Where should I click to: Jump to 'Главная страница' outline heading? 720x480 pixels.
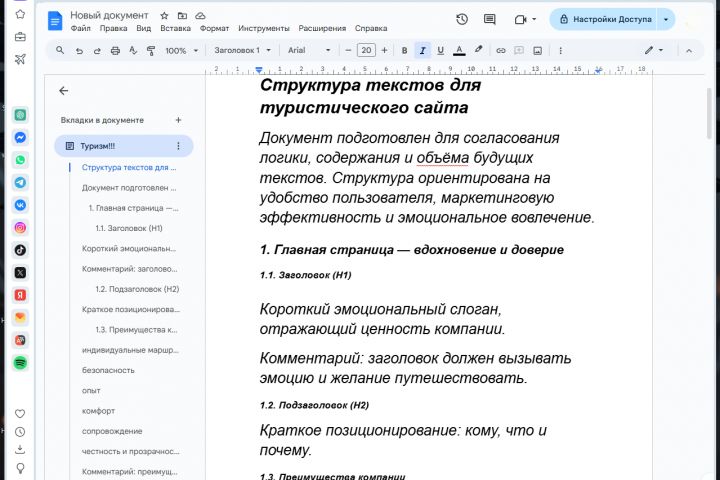(133, 208)
